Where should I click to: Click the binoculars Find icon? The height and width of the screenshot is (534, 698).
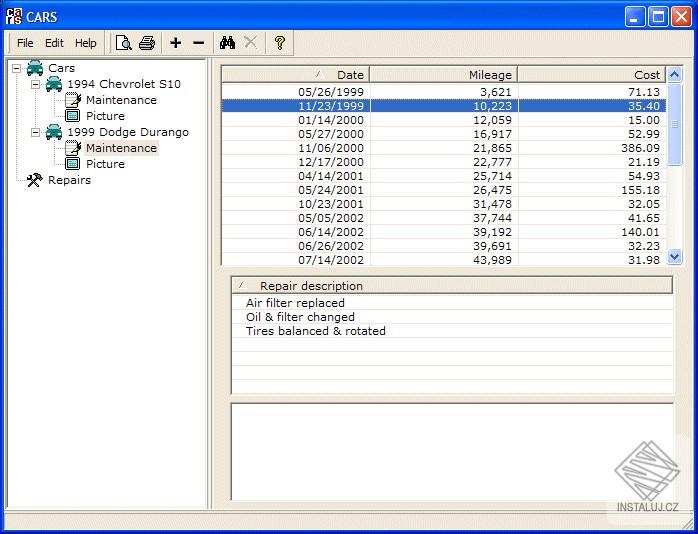click(x=227, y=43)
